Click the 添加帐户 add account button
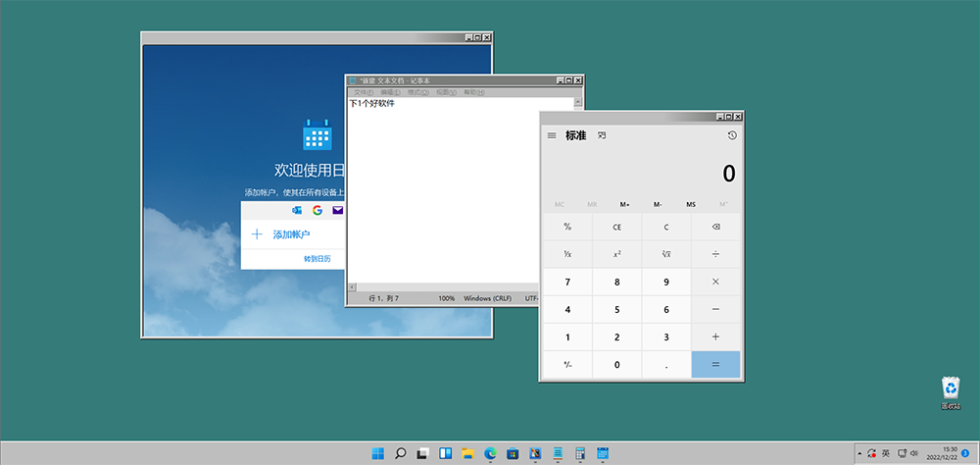The height and width of the screenshot is (465, 980). coord(291,234)
